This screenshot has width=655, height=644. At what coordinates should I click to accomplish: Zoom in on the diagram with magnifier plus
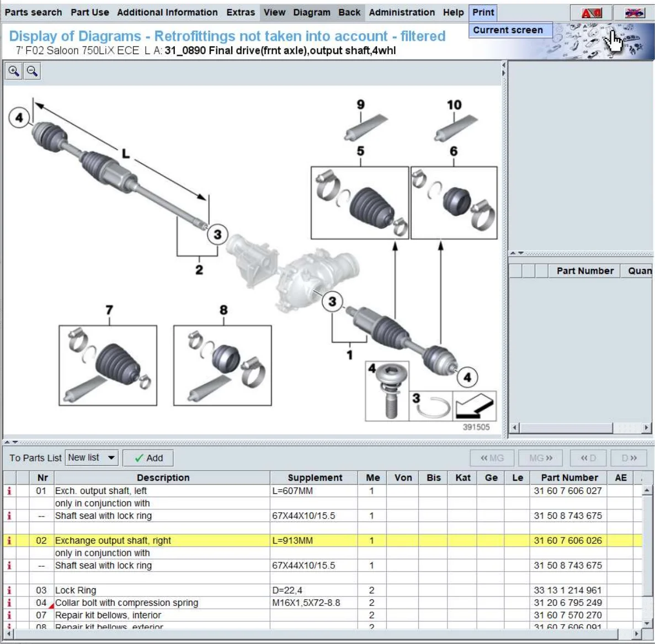pos(13,71)
